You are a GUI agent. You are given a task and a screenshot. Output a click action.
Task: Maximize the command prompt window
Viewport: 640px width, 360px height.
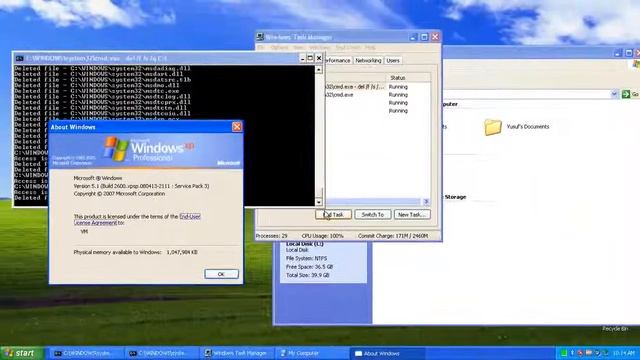click(x=310, y=58)
